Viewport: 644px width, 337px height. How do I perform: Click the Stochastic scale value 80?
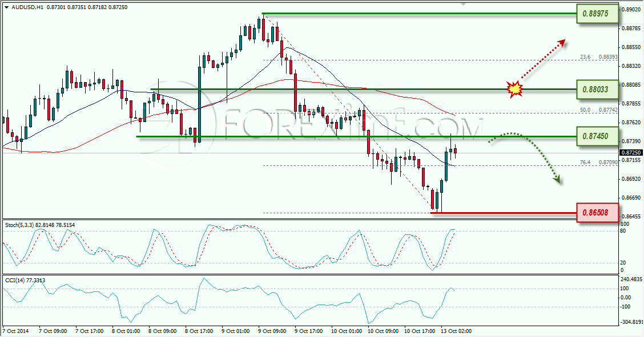(623, 232)
